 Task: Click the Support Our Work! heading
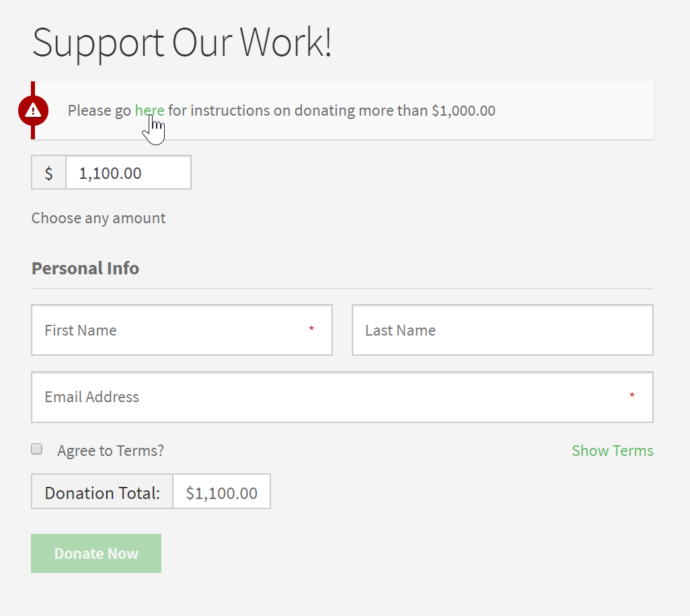click(183, 42)
